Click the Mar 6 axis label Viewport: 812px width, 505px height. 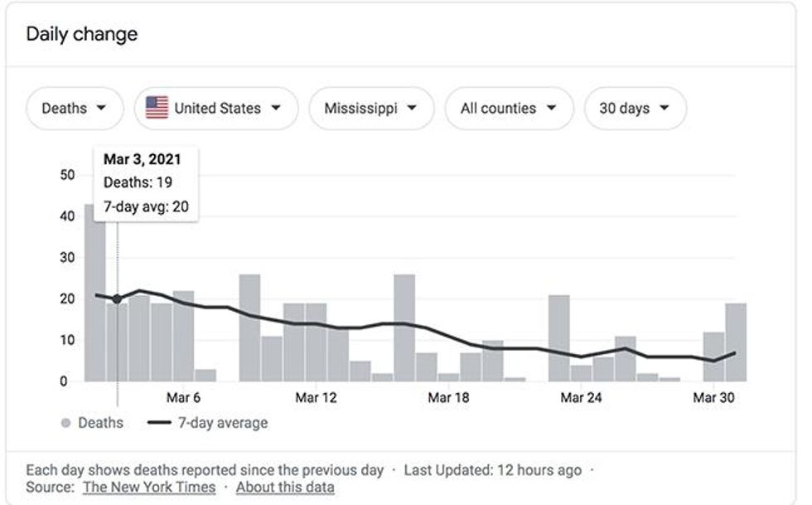coord(184,398)
